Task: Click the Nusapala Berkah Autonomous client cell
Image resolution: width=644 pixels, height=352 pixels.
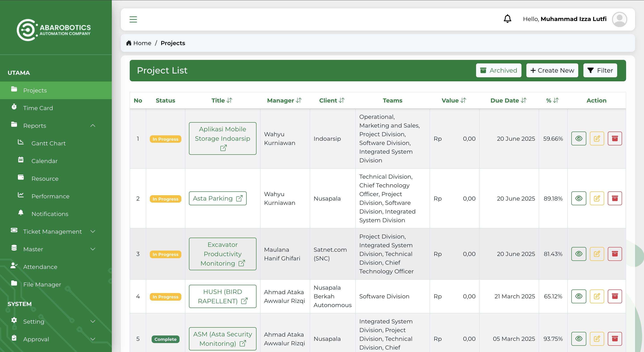Action: point(333,296)
